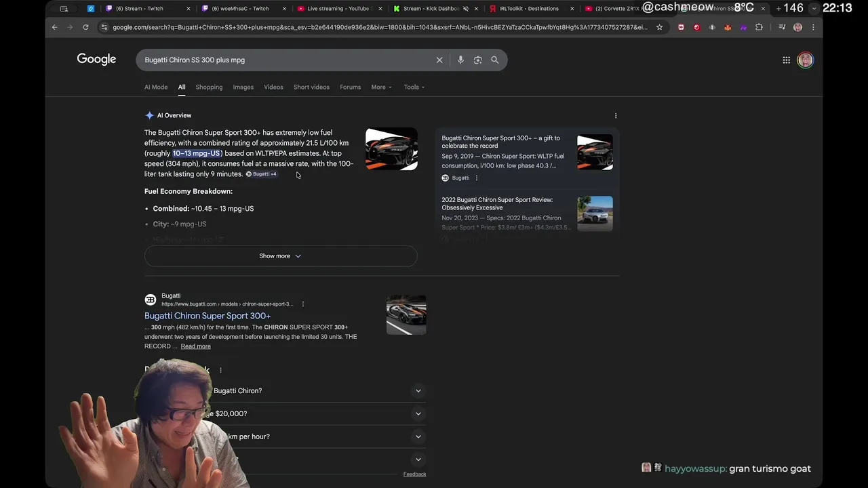This screenshot has width=868, height=488.
Task: Open the Tools dropdown
Action: (x=414, y=87)
